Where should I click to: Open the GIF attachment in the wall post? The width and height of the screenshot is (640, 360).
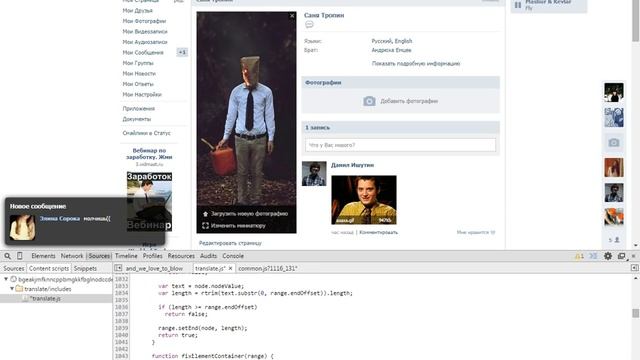coord(364,200)
